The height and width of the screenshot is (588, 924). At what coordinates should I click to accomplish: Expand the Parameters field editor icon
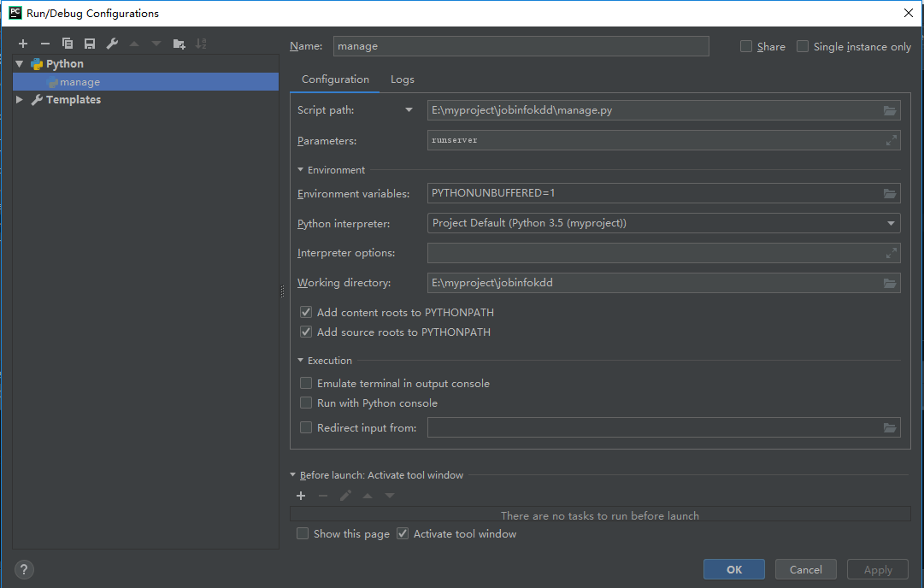click(891, 140)
